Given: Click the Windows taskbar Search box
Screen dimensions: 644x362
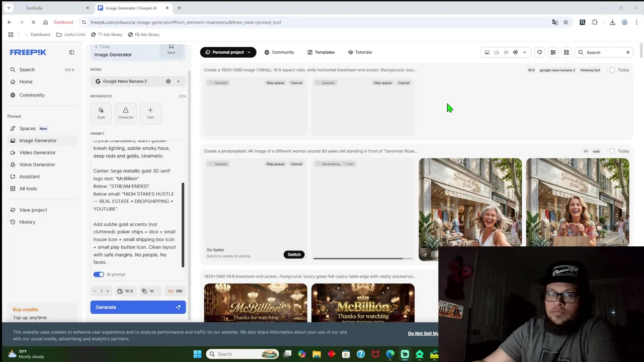Looking at the screenshot, I should tap(243, 354).
